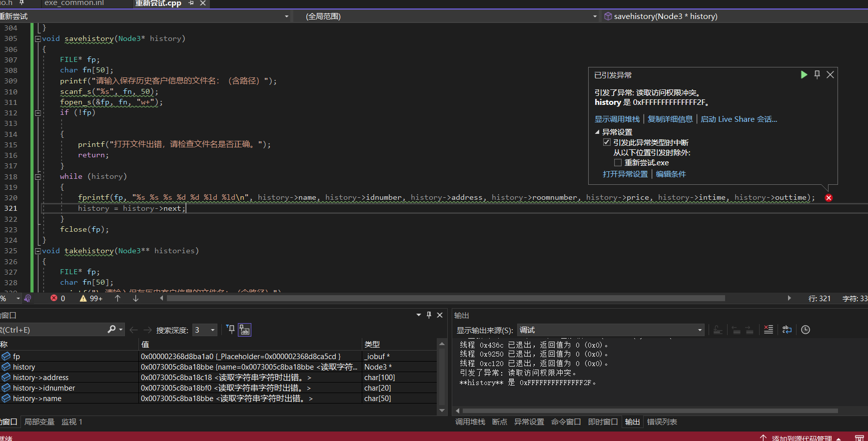
Task: Switch to the 调用堆栈 tab
Action: (470, 422)
